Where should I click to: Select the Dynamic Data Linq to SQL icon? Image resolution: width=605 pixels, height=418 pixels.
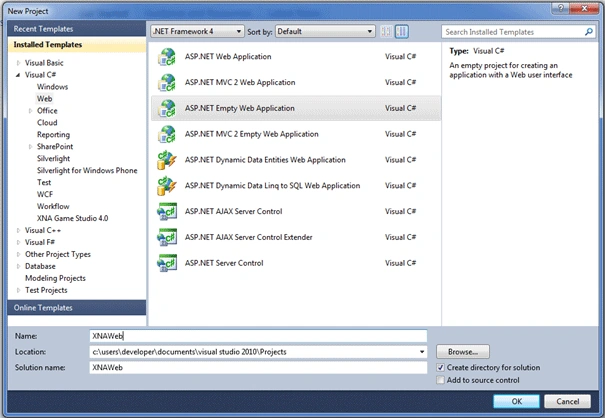[167, 186]
